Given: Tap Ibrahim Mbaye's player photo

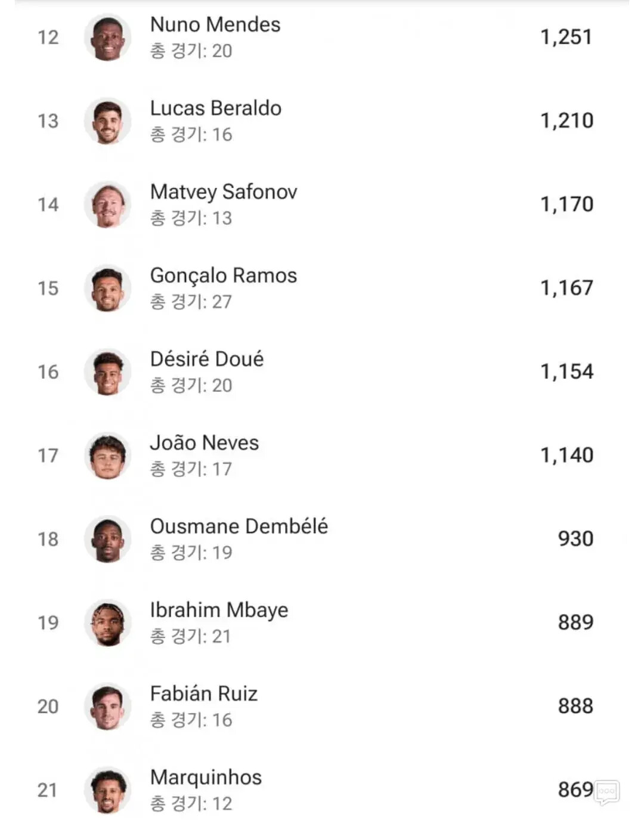Looking at the screenshot, I should (x=107, y=623).
